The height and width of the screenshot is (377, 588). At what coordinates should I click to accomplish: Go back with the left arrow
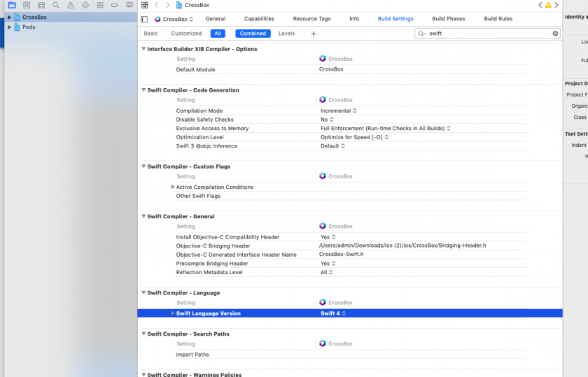click(x=157, y=5)
